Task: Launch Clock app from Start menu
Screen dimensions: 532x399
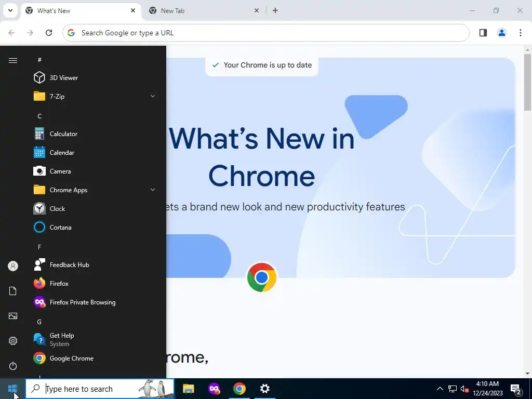Action: 95,209
